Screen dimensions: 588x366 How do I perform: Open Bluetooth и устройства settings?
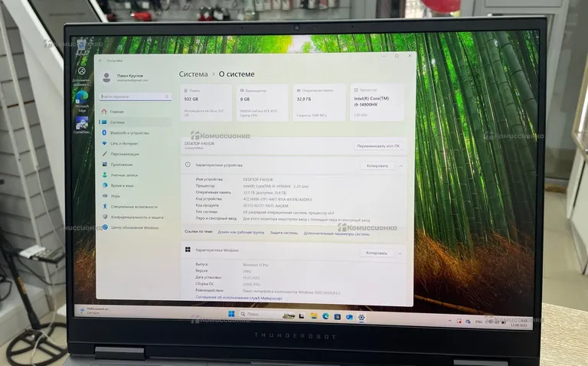click(x=136, y=132)
